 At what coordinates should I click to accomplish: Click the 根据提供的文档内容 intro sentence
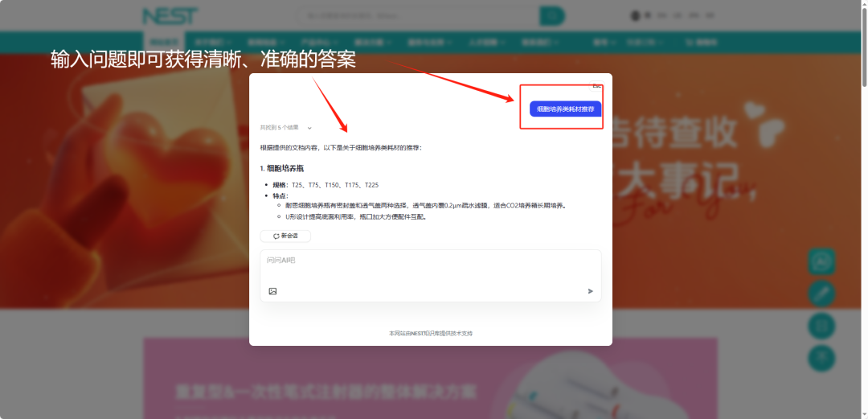pos(342,147)
